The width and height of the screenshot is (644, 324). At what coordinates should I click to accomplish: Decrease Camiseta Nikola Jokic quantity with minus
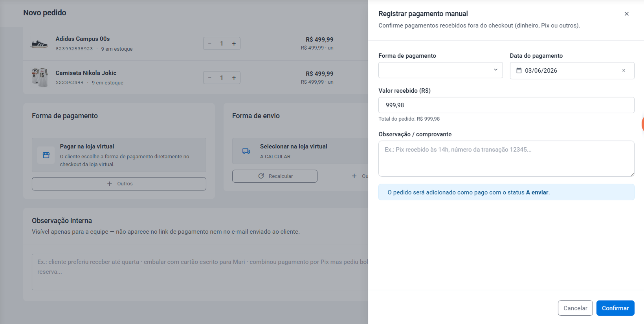210,78
